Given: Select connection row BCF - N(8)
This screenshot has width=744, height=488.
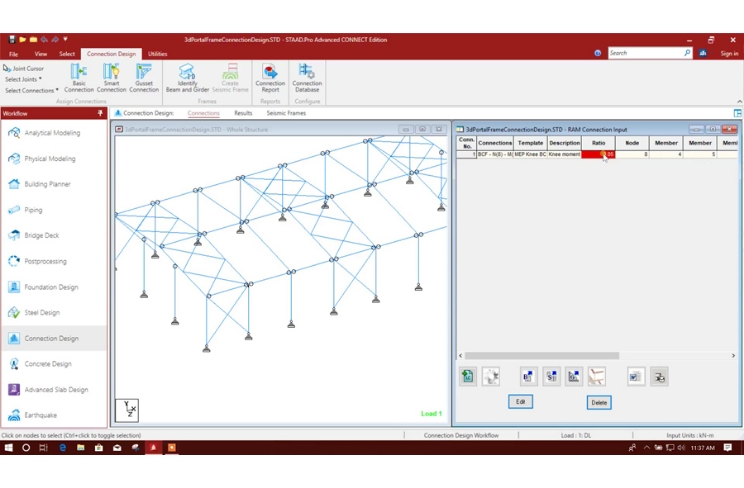Looking at the screenshot, I should click(495, 154).
